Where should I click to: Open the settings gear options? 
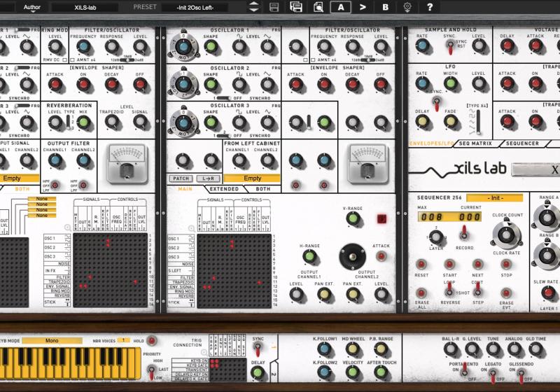(x=407, y=7)
